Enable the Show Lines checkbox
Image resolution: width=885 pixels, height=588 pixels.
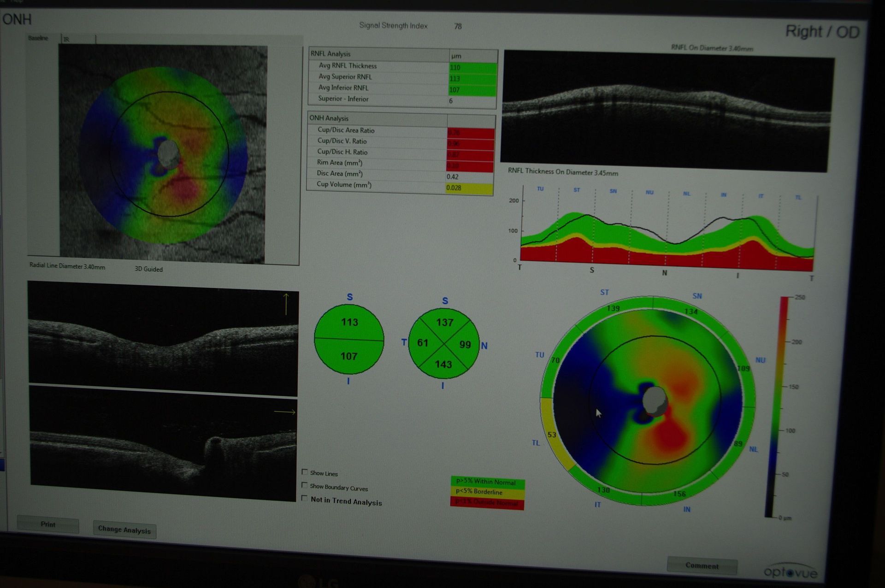pyautogui.click(x=305, y=472)
